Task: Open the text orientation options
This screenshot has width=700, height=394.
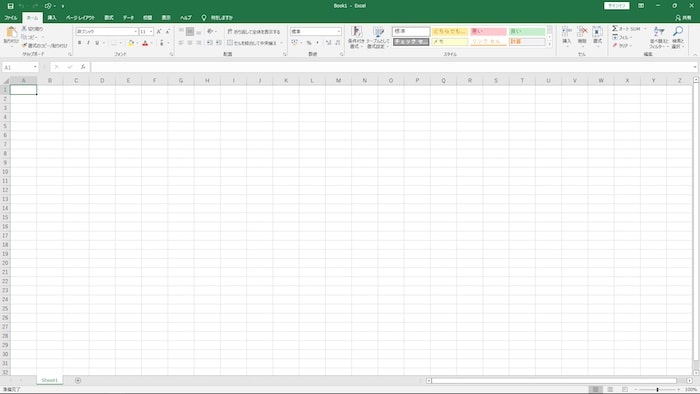Action: pyautogui.click(x=210, y=32)
